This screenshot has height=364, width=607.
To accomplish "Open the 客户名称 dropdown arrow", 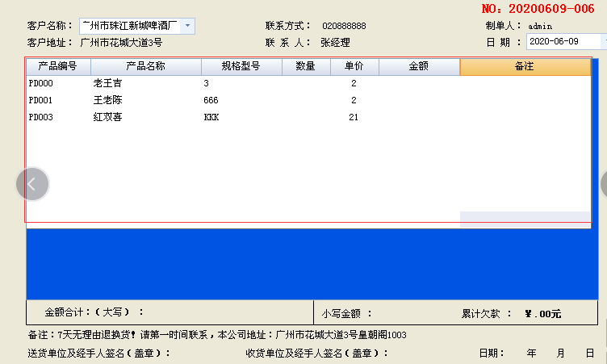I will (x=187, y=26).
